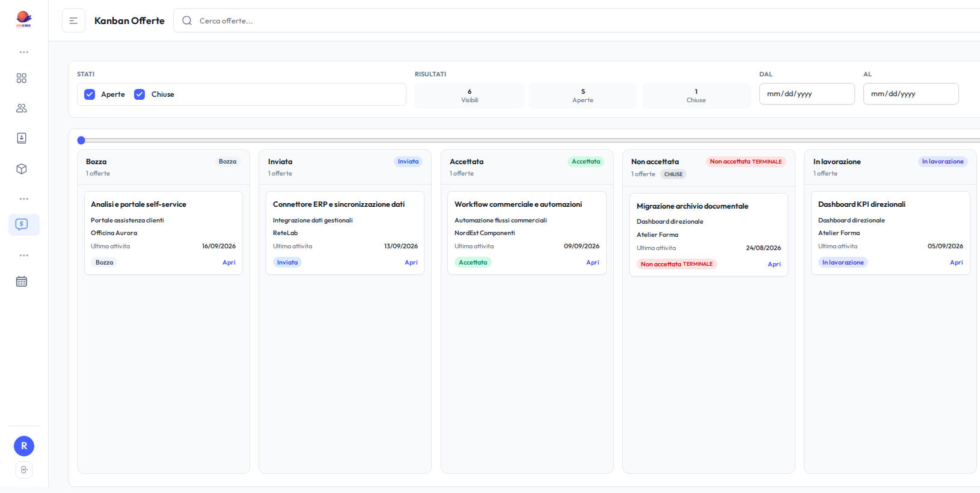Image resolution: width=980 pixels, height=493 pixels.
Task: Focus the Cerca offerte search field
Action: coord(577,20)
